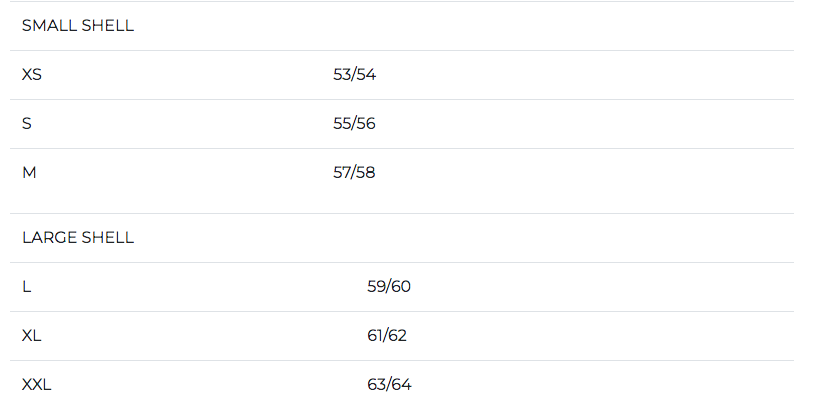Select the XL size label
The height and width of the screenshot is (413, 830).
coord(32,336)
